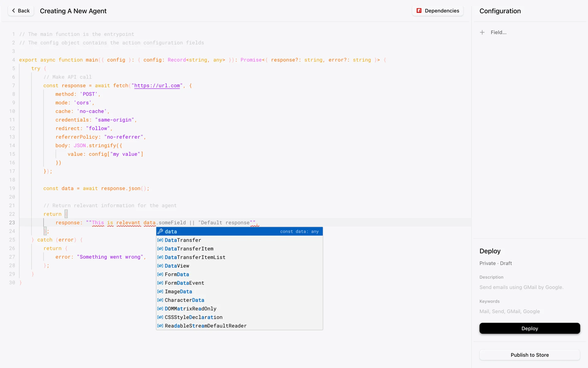Click the symbol icon next to FormData

[x=160, y=274]
